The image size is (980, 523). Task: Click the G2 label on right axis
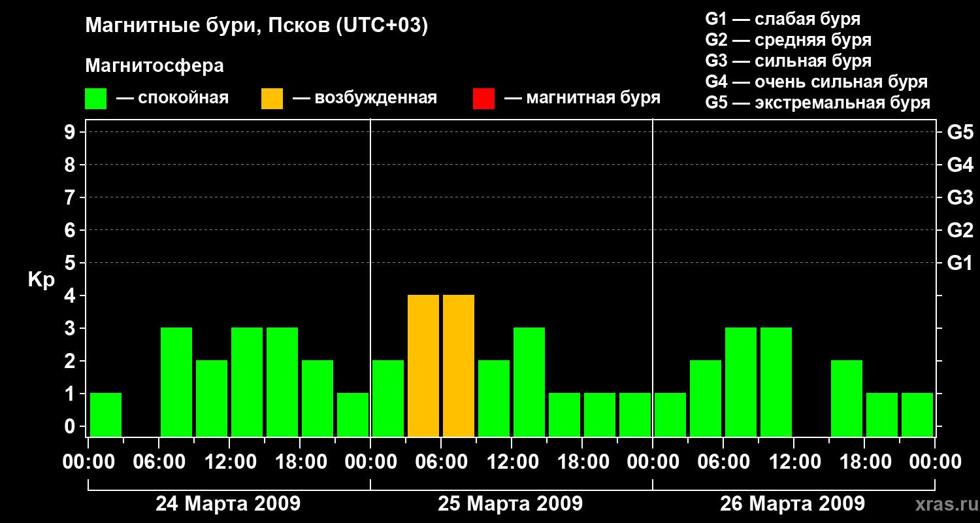(960, 230)
